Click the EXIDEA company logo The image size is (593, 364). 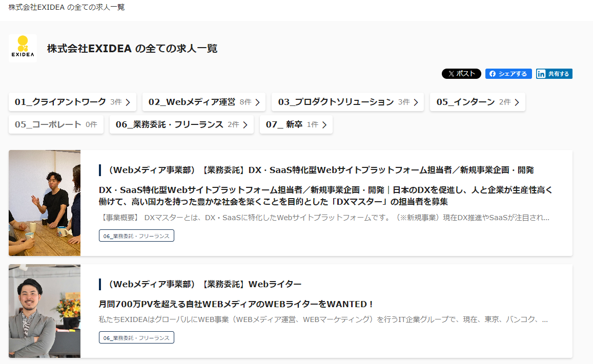click(x=23, y=48)
